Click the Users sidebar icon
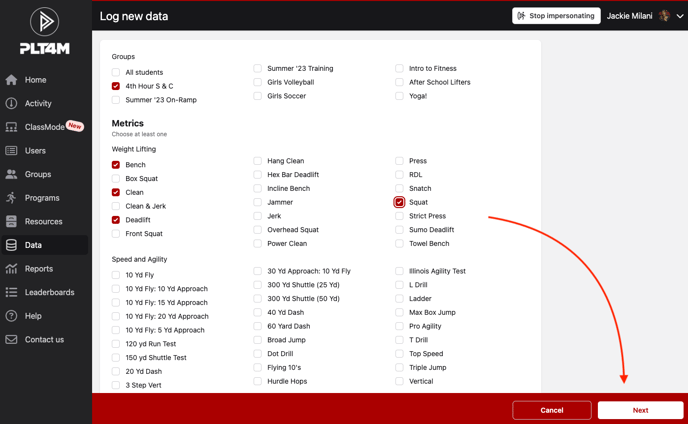 pyautogui.click(x=12, y=151)
